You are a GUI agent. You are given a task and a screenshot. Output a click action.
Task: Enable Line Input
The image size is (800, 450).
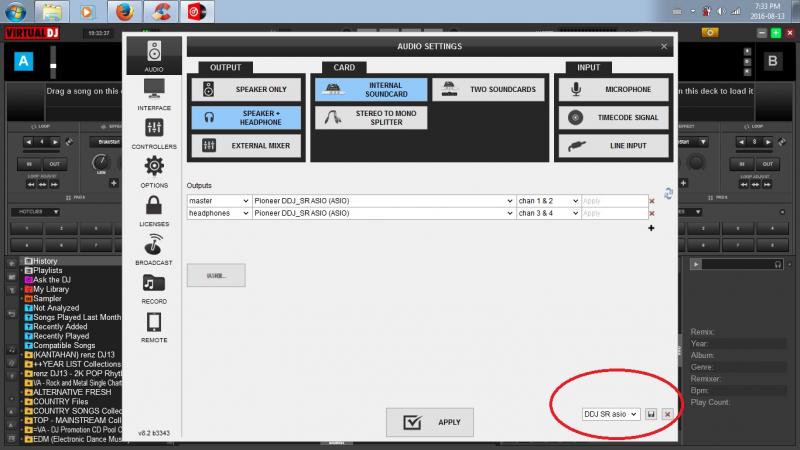[x=614, y=146]
